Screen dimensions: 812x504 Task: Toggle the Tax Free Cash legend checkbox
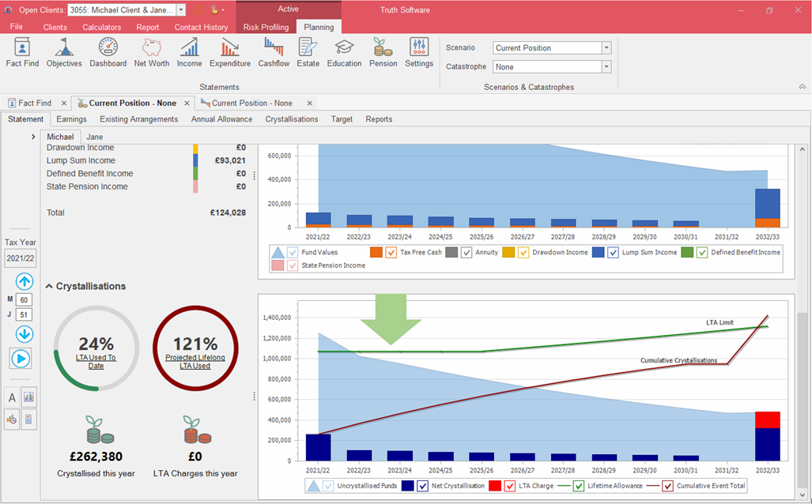[391, 253]
